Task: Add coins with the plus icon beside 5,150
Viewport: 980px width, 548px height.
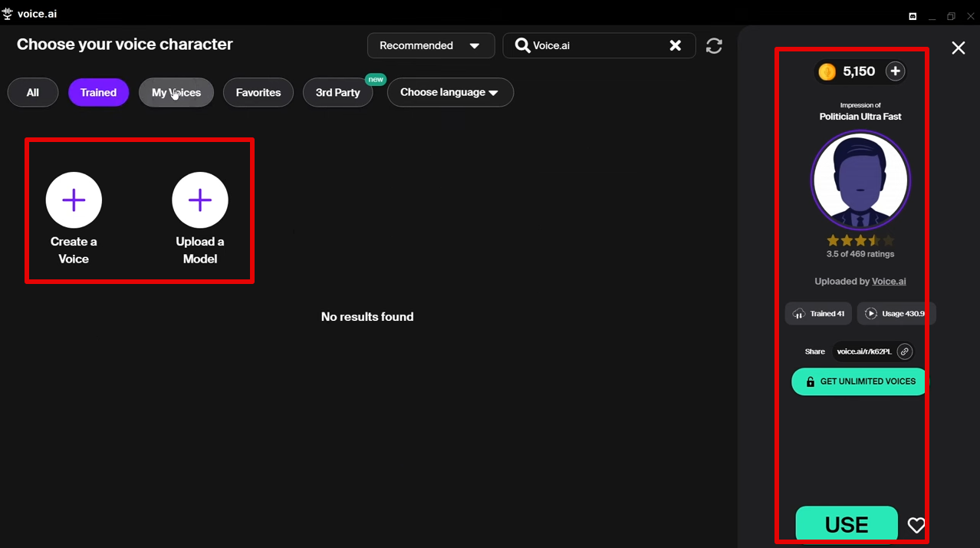Action: click(x=895, y=71)
